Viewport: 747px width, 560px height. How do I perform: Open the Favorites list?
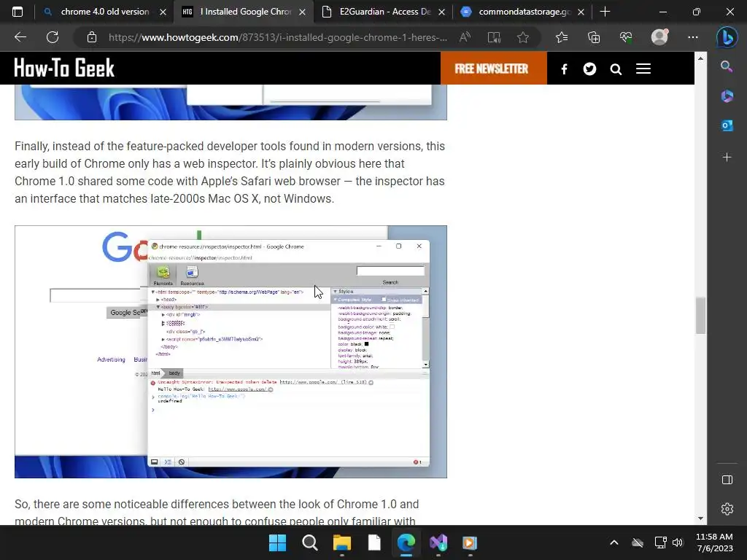tap(562, 37)
